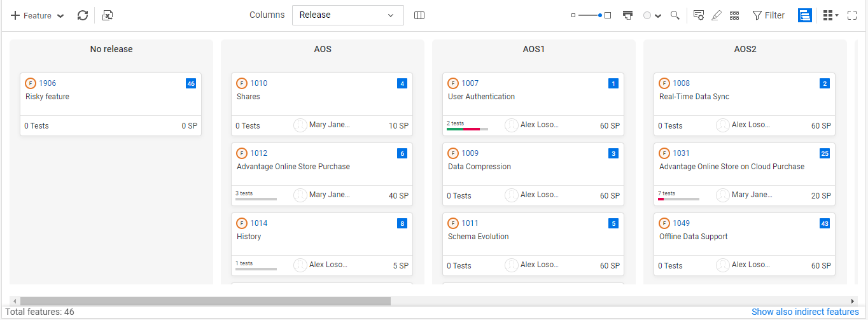
Task: Click the card size slider track
Action: pyautogui.click(x=588, y=15)
